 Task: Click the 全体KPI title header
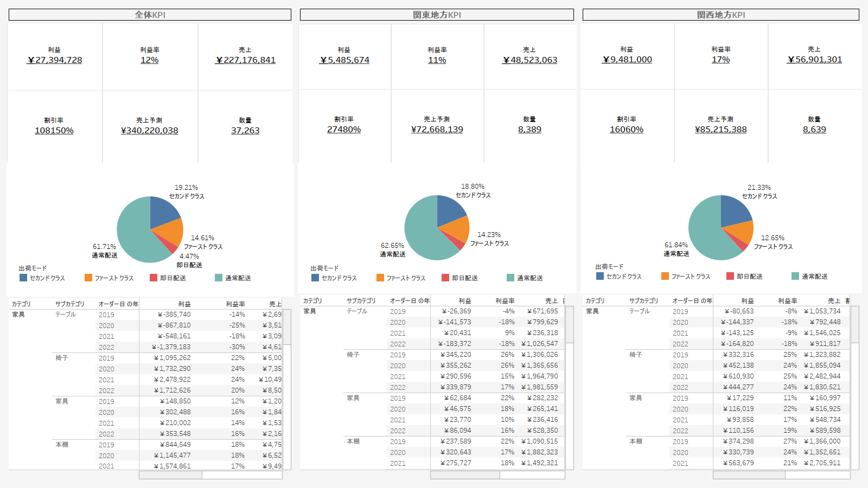pyautogui.click(x=150, y=15)
